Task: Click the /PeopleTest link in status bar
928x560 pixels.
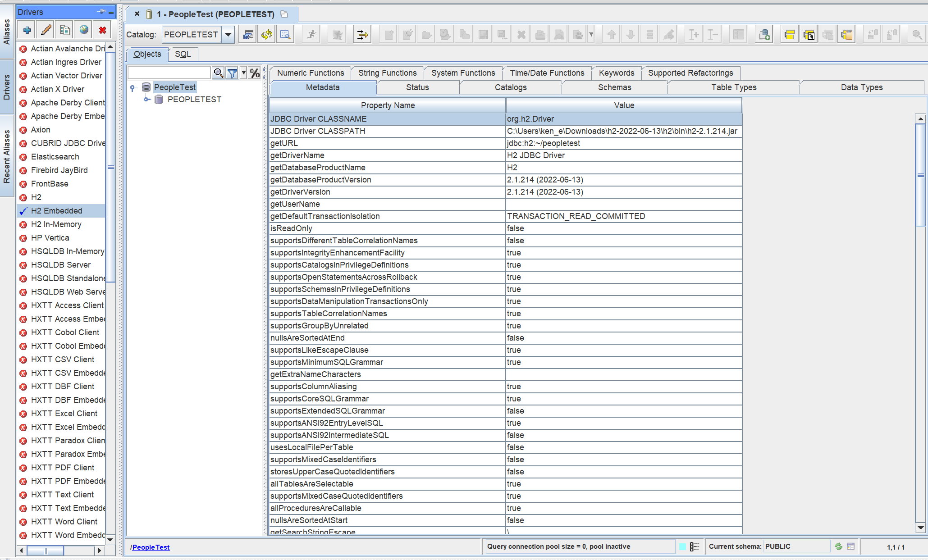Action: (x=151, y=547)
